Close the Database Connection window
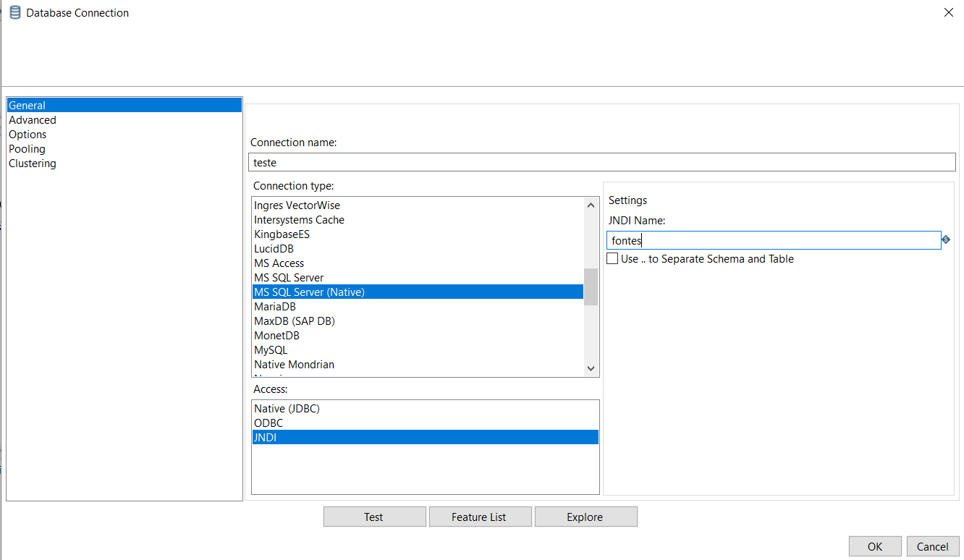 [949, 12]
